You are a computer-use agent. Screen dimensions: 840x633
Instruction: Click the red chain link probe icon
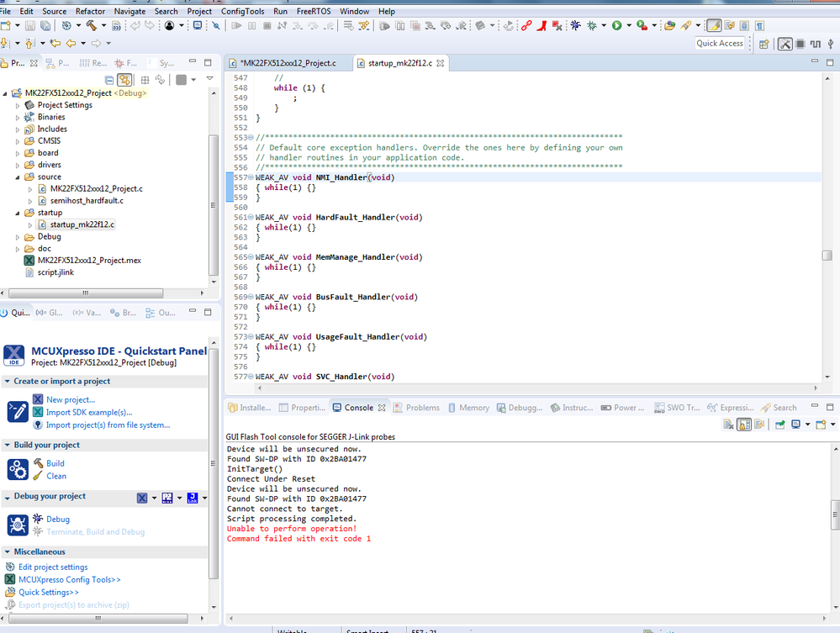click(526, 26)
